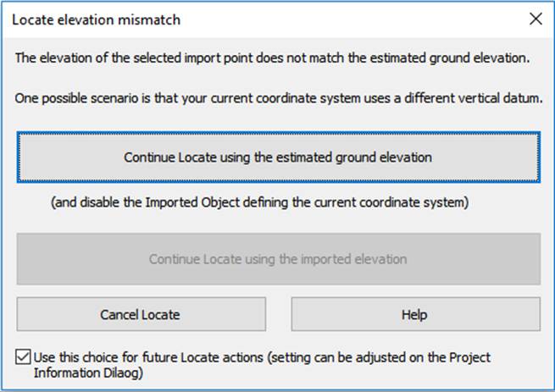Choose the estimated ground elevation option
Viewport: 555px width, 392px height.
click(x=278, y=157)
